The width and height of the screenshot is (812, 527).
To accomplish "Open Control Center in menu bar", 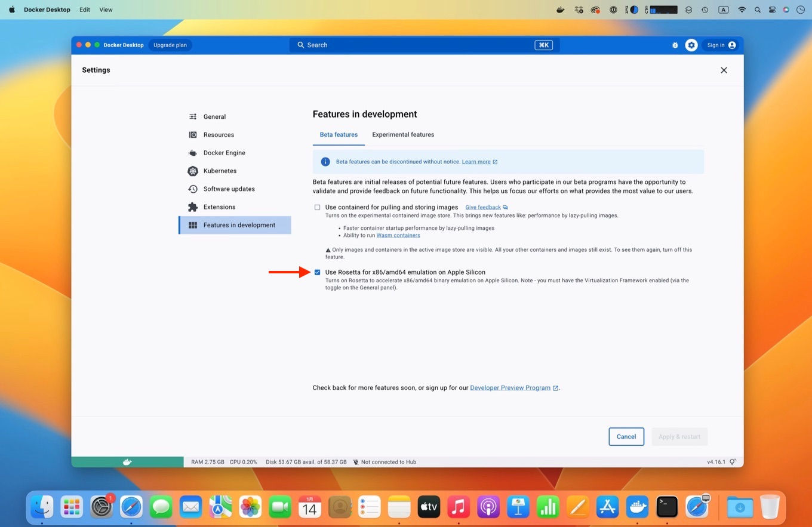I will pyautogui.click(x=772, y=10).
